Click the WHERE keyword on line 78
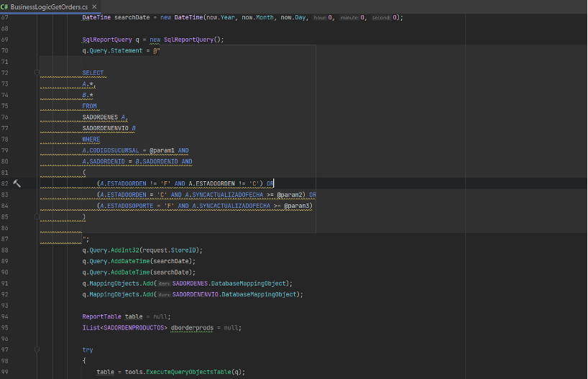The width and height of the screenshot is (588, 379). 91,139
